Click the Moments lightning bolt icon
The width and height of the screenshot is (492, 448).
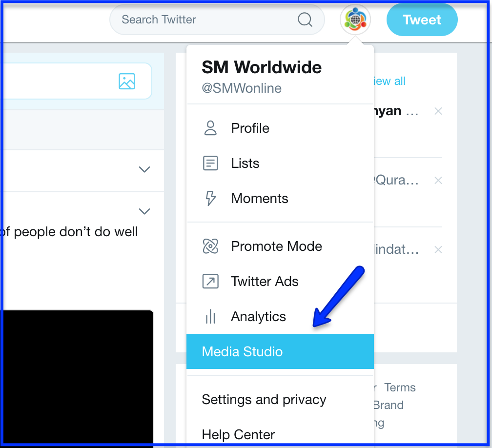coord(210,198)
